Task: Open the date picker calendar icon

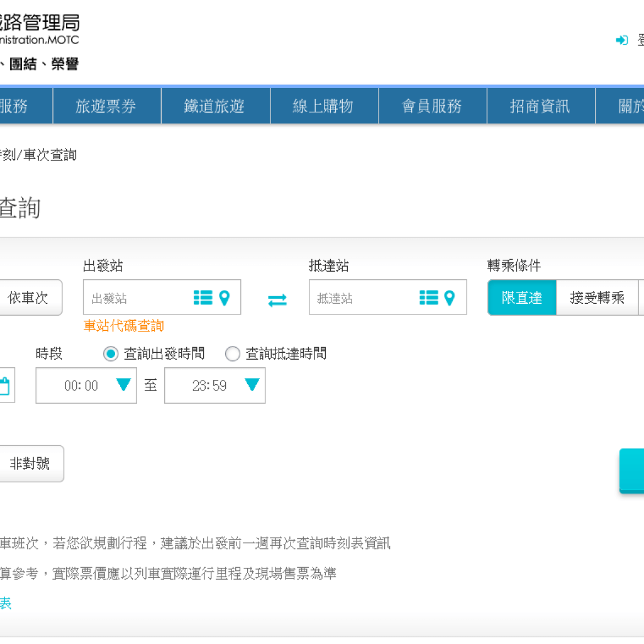Action: tap(4, 386)
